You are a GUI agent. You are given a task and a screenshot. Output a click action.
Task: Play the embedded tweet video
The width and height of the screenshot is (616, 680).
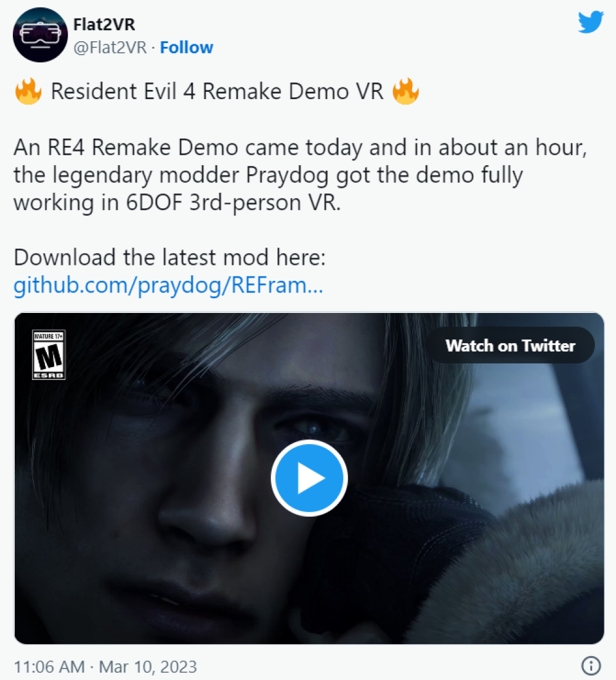click(x=309, y=478)
